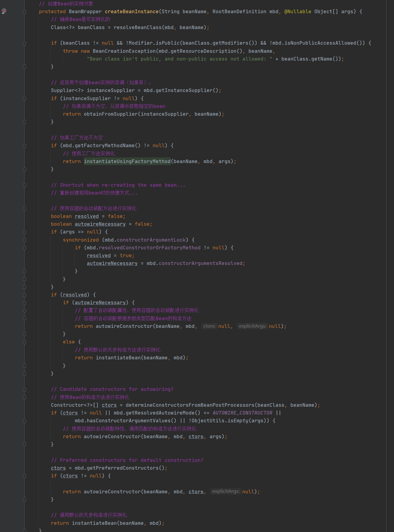This screenshot has height=532, width=394.
Task: Click the getResolvedAutowireMode call
Action: (x=160, y=413)
